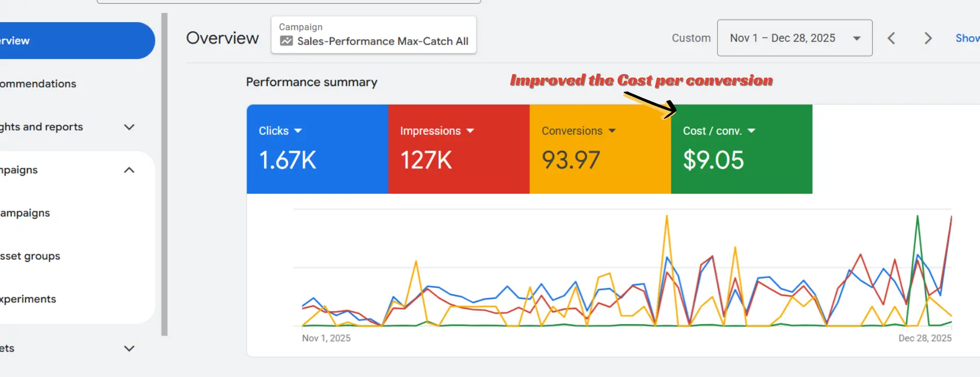Open the Conversions metric dropdown arrow
Image resolution: width=980 pixels, height=377 pixels.
612,131
